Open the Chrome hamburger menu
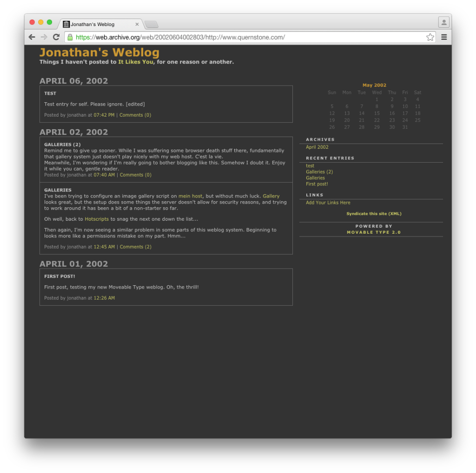476x473 pixels. 444,37
